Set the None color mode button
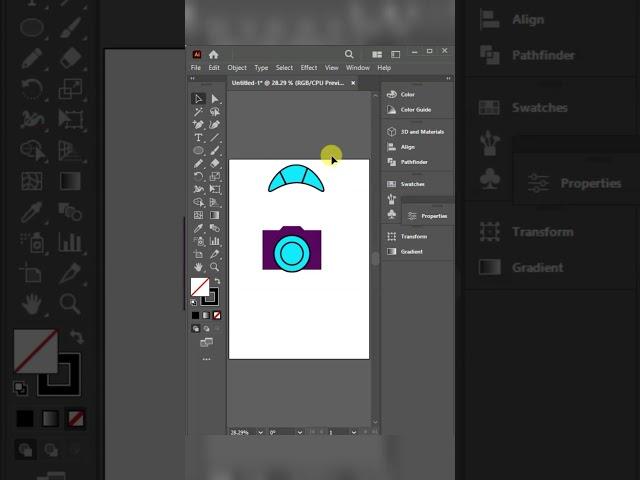Screen dimensions: 640x480 point(217,315)
